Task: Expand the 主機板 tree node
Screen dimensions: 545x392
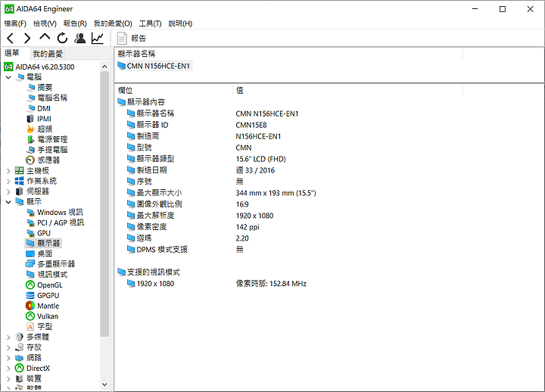Action: pos(8,170)
